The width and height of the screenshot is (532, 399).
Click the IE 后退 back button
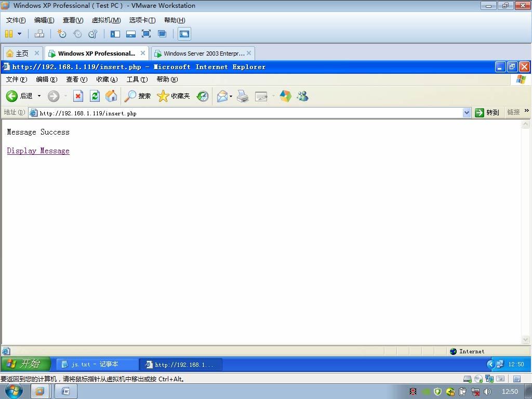coord(19,96)
